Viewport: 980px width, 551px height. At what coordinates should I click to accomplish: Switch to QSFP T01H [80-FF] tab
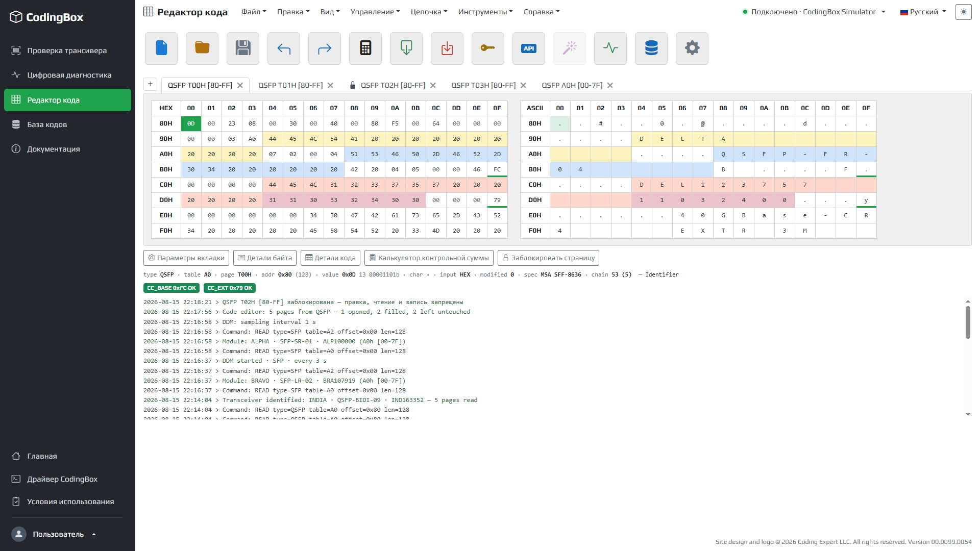(290, 85)
